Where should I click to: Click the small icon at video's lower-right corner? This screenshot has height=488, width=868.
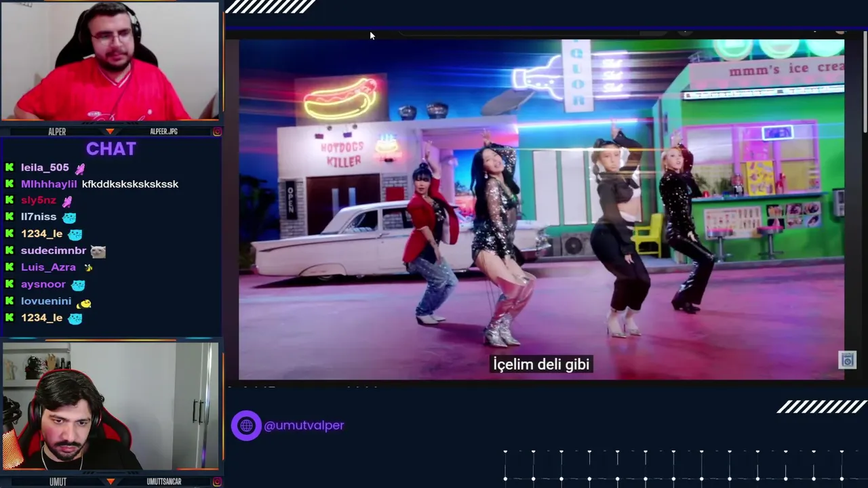pos(848,360)
